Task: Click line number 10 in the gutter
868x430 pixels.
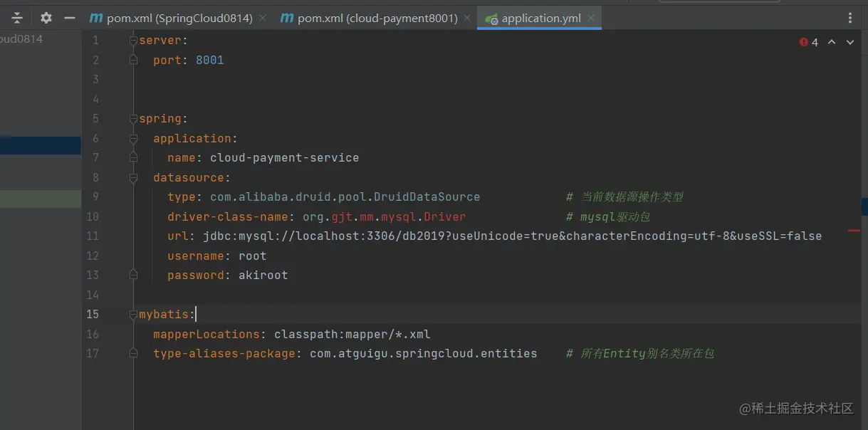Action: coord(93,216)
